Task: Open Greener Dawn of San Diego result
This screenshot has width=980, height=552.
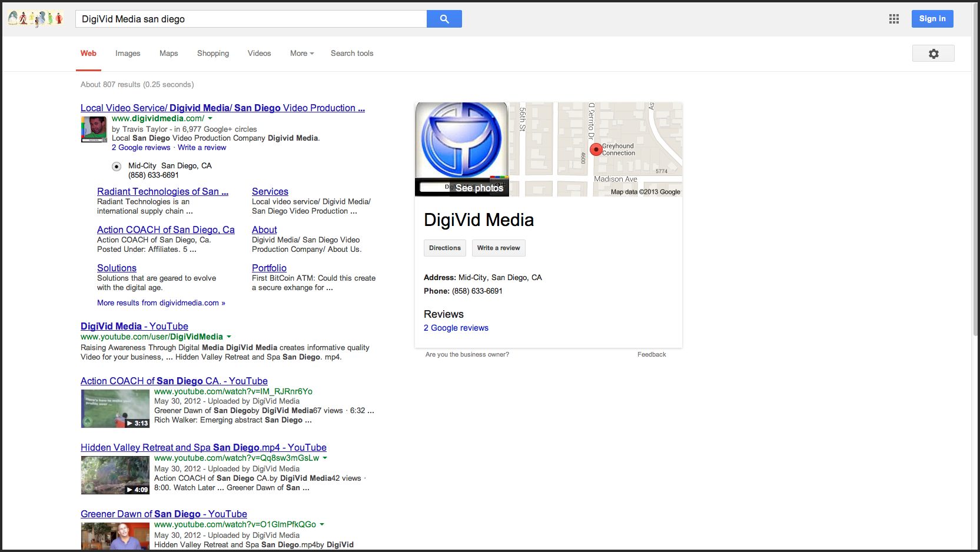Action: coord(164,514)
